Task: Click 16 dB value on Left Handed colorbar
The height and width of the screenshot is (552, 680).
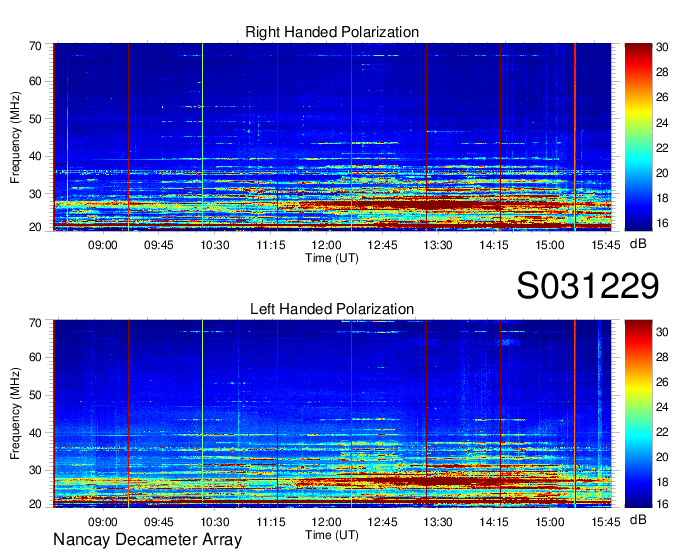Action: (x=662, y=504)
